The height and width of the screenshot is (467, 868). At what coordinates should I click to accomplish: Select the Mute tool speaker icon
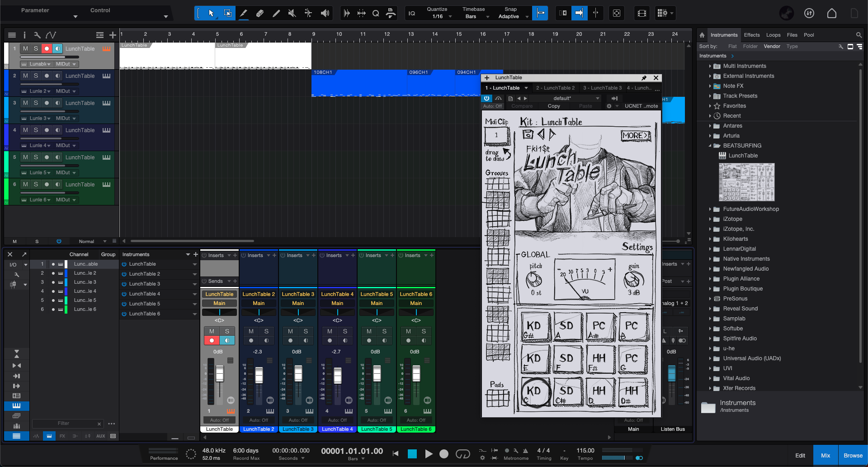tap(292, 13)
